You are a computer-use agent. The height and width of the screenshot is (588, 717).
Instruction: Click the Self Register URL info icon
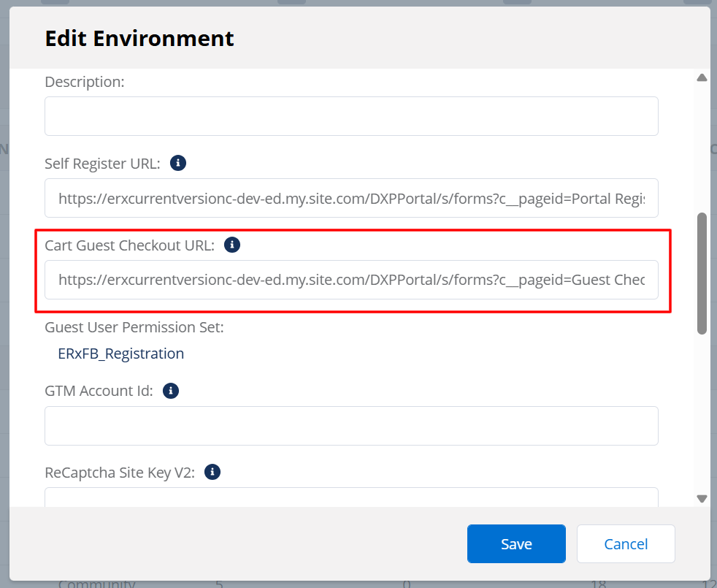pos(177,163)
